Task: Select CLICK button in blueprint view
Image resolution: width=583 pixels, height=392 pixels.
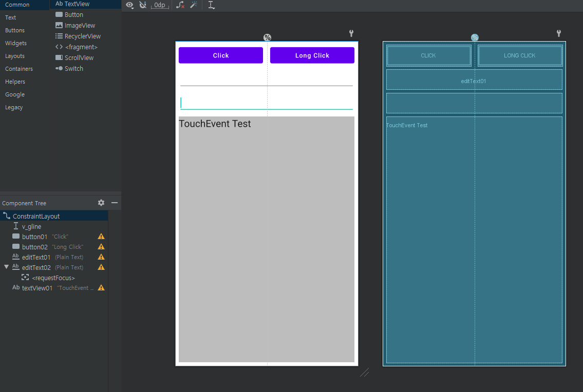Action: (429, 55)
